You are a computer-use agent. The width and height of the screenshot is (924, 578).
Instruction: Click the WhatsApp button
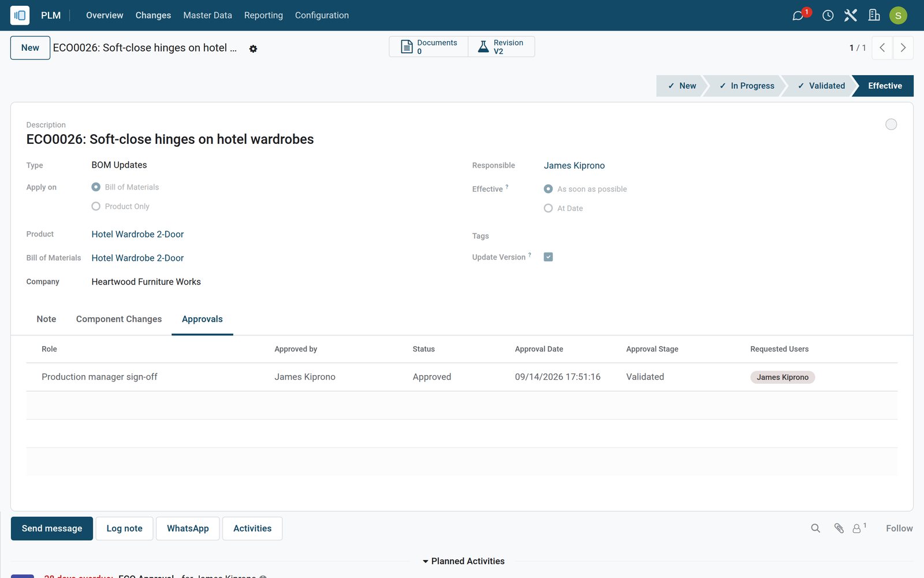point(188,528)
